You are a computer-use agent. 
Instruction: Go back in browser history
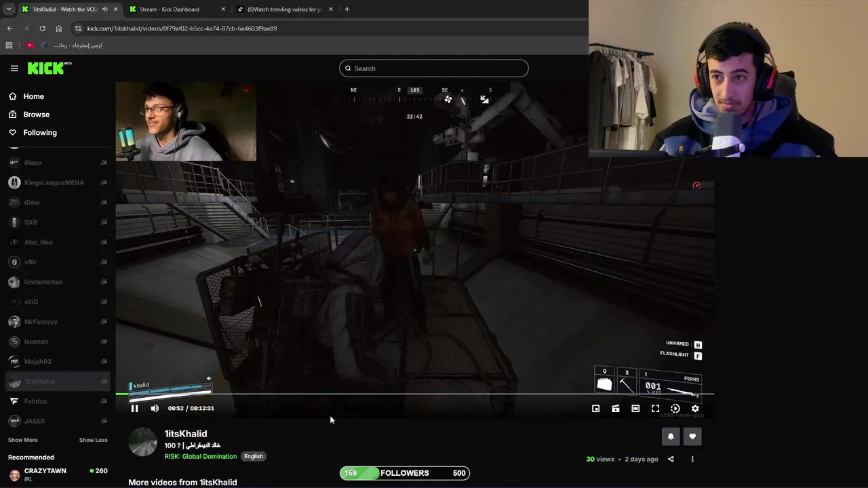coord(9,28)
